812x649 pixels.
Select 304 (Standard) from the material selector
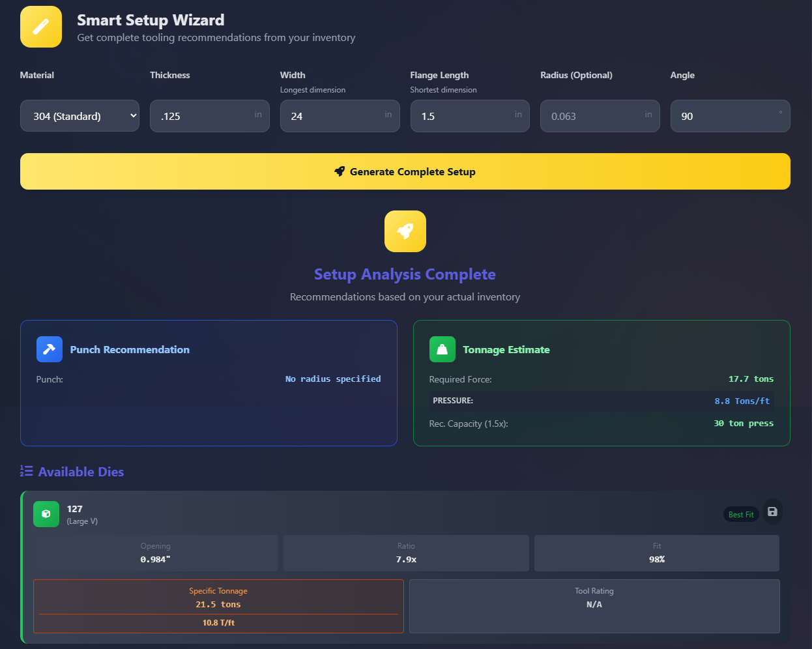tap(80, 115)
